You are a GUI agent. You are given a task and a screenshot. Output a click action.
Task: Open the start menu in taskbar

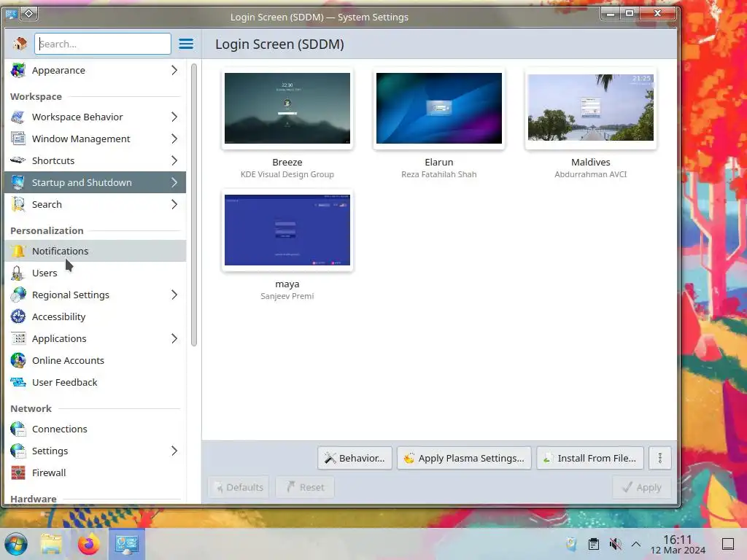click(x=16, y=544)
